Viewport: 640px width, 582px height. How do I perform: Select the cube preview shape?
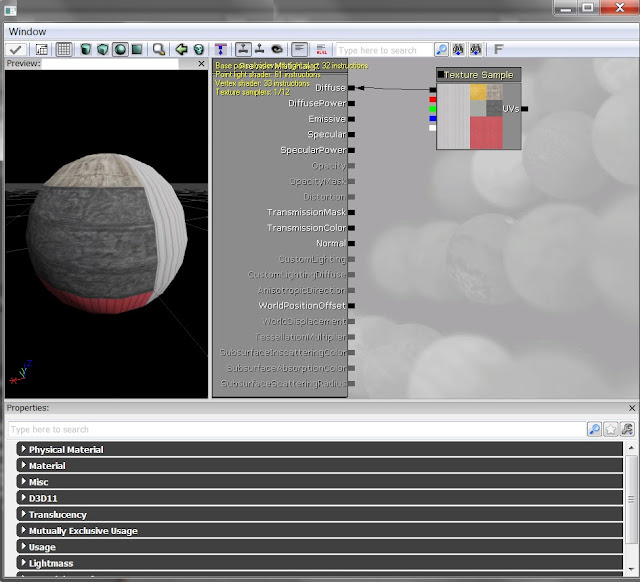coord(103,50)
